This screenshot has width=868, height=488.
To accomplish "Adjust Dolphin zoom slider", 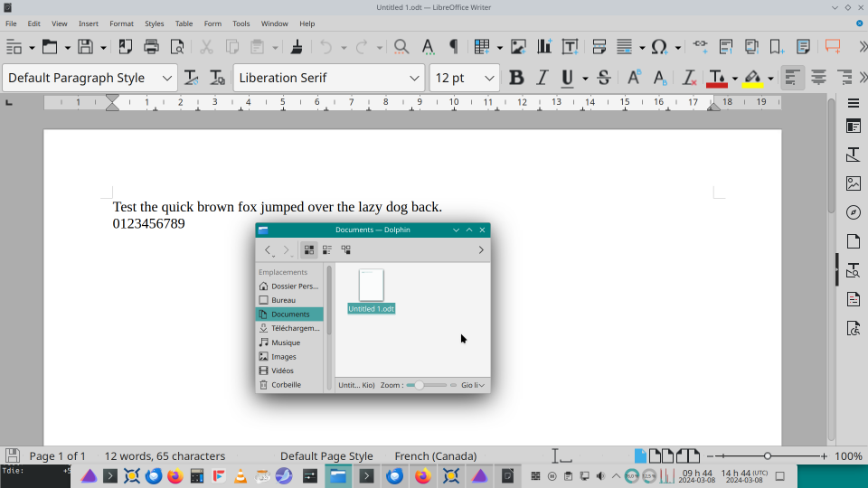I will (426, 385).
